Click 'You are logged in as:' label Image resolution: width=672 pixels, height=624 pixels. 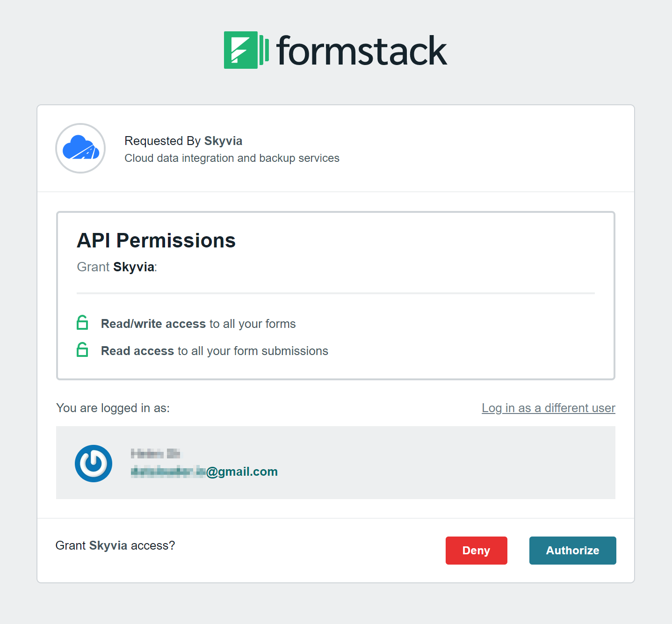click(x=113, y=408)
